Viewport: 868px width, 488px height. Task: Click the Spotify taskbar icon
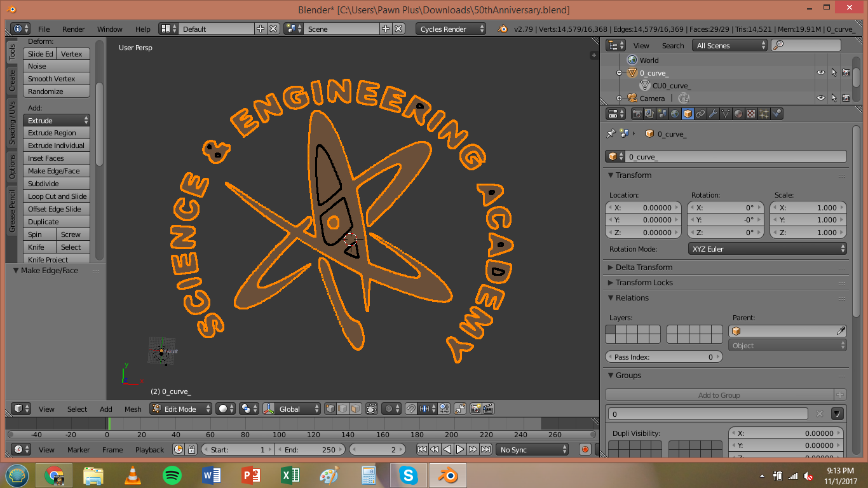click(172, 475)
